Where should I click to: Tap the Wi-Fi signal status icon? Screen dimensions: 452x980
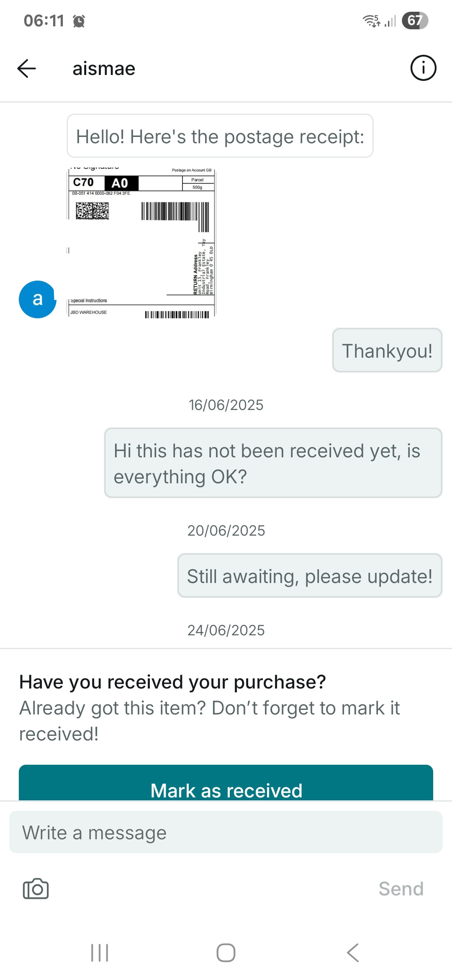(x=371, y=21)
